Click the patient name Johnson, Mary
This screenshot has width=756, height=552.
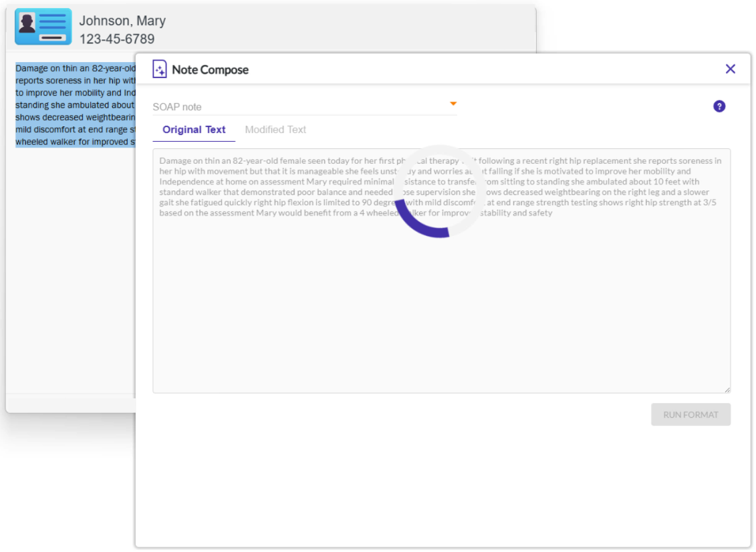pos(122,21)
